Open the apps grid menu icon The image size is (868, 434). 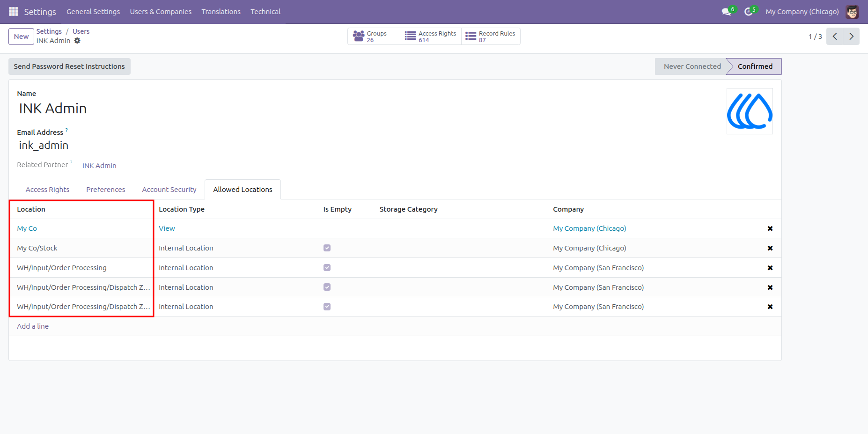click(x=13, y=11)
